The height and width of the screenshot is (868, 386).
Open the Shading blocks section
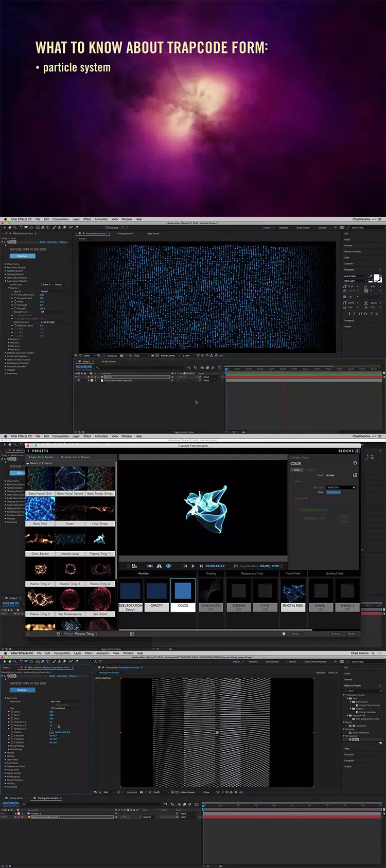coord(211,573)
